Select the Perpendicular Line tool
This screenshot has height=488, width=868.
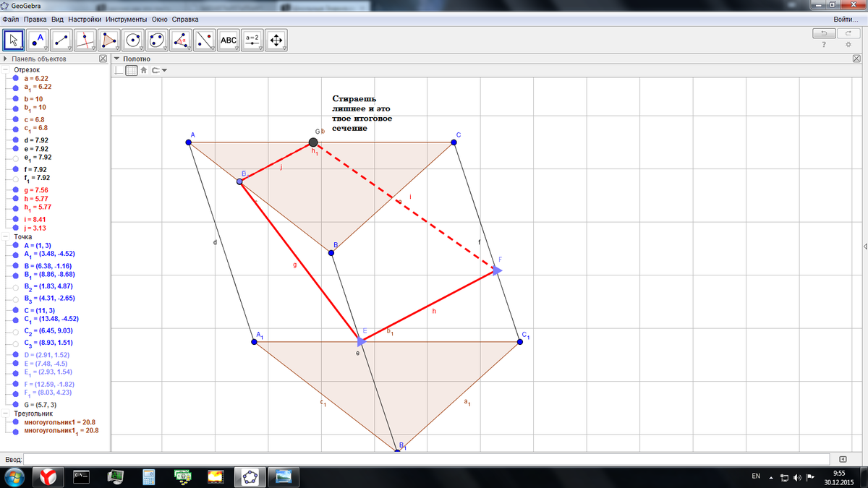point(85,40)
